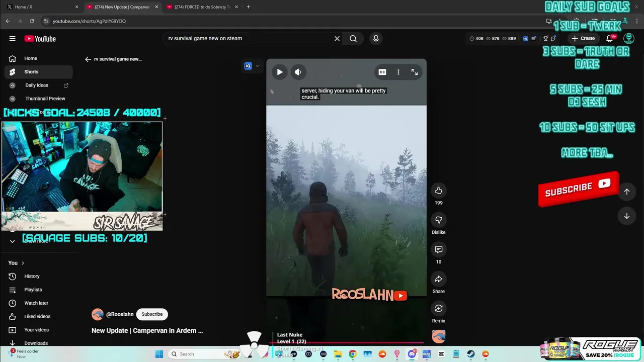Open the vidIQ chat bubble icon
Screen dimensions: 644x362
[553, 38]
